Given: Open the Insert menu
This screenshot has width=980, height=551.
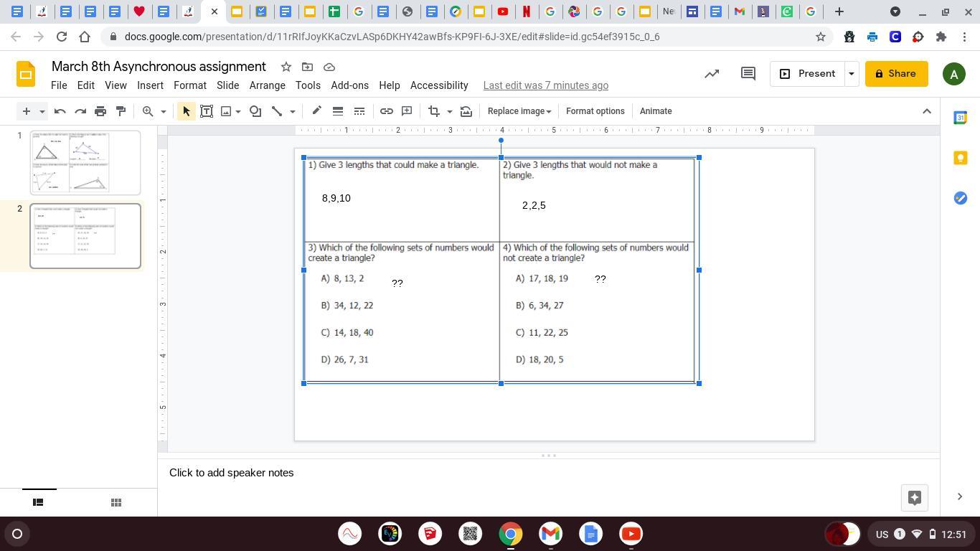Looking at the screenshot, I should (x=150, y=85).
